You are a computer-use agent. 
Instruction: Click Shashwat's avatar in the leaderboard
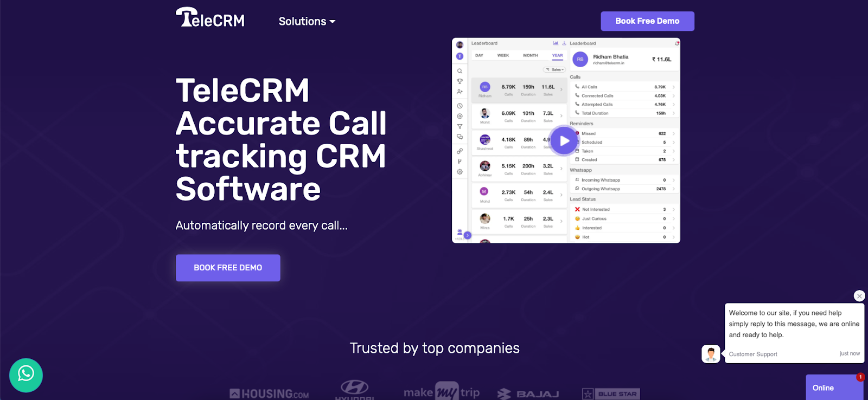pos(485,140)
